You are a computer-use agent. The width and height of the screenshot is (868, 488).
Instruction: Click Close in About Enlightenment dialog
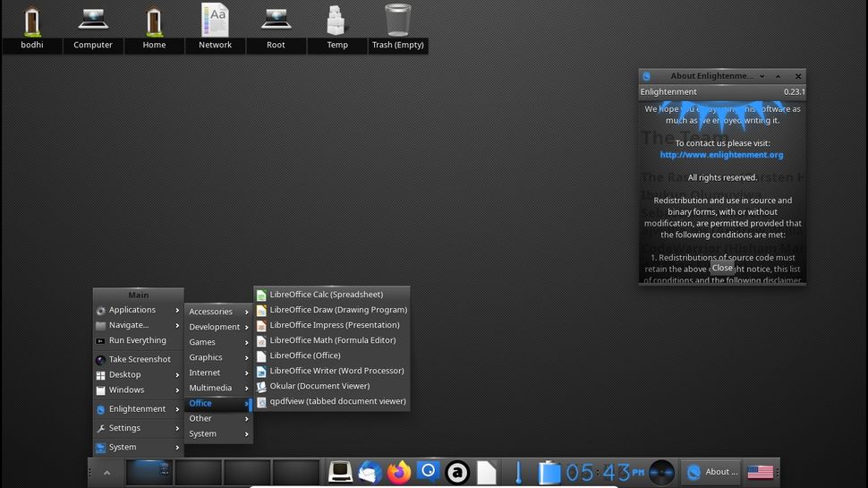point(722,268)
